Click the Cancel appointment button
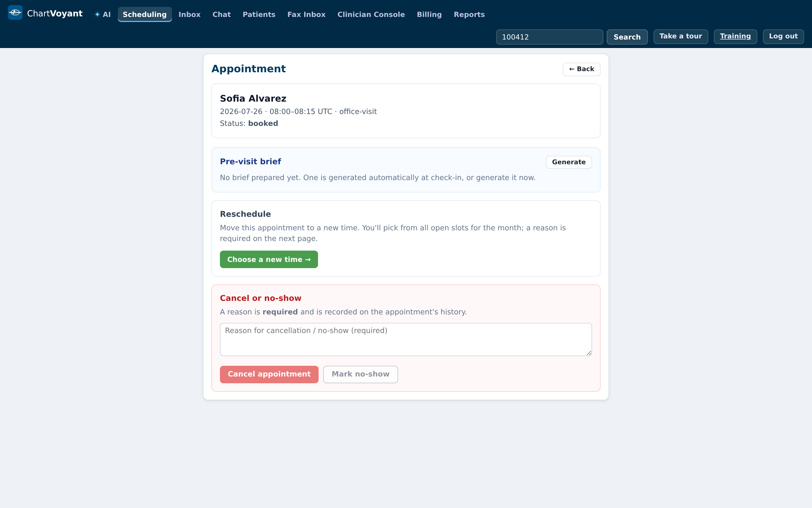This screenshot has width=812, height=508. tap(269, 374)
